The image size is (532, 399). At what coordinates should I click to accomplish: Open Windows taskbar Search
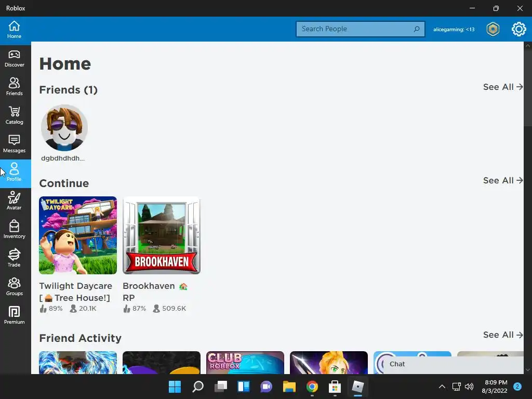pos(198,387)
